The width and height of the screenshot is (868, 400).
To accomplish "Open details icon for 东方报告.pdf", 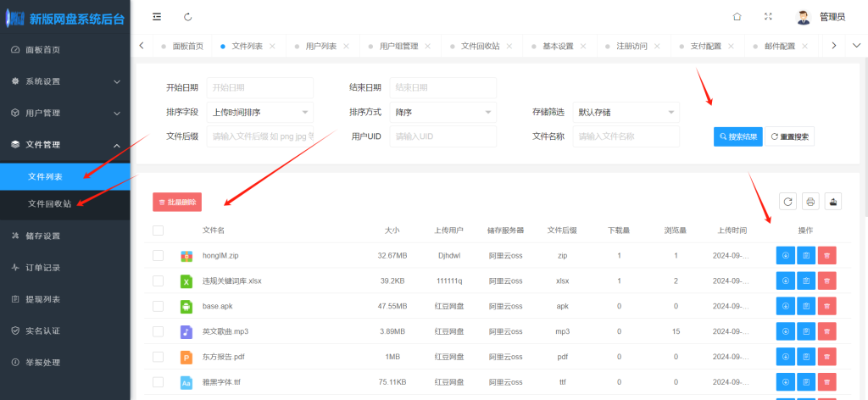I will [x=806, y=357].
